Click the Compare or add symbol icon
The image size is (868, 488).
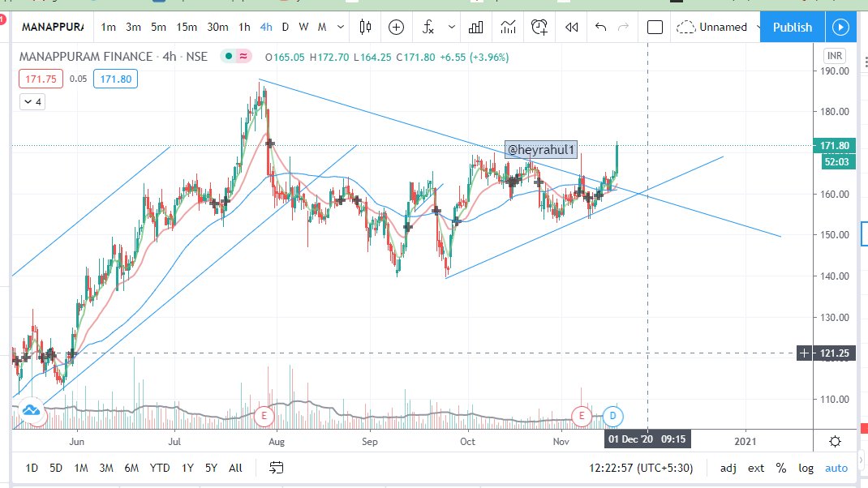397,27
